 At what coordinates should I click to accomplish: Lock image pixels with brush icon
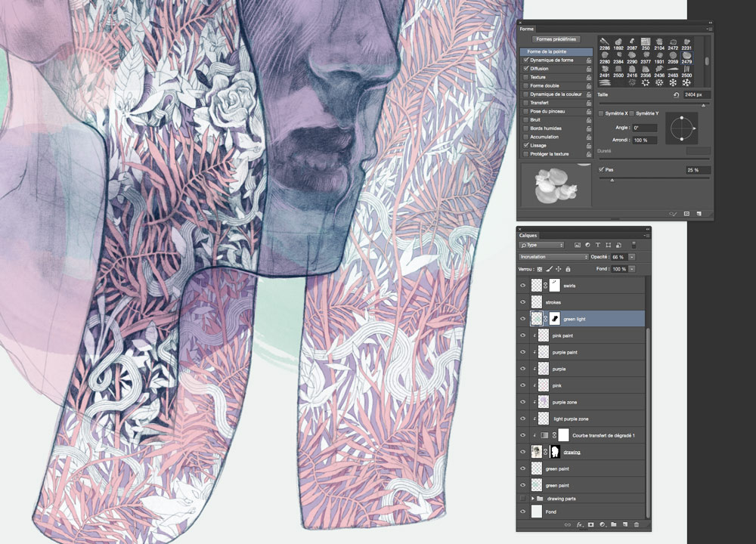(549, 269)
